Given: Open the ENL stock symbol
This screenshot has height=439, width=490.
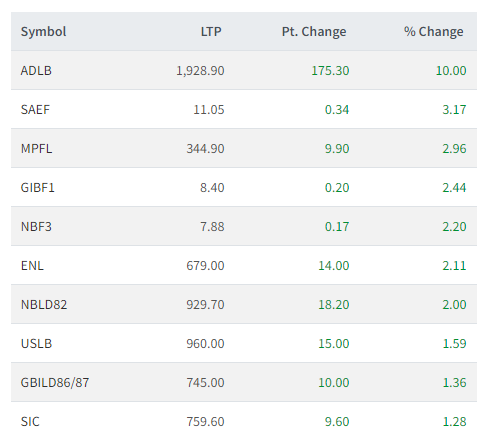Looking at the screenshot, I should pyautogui.click(x=32, y=266).
